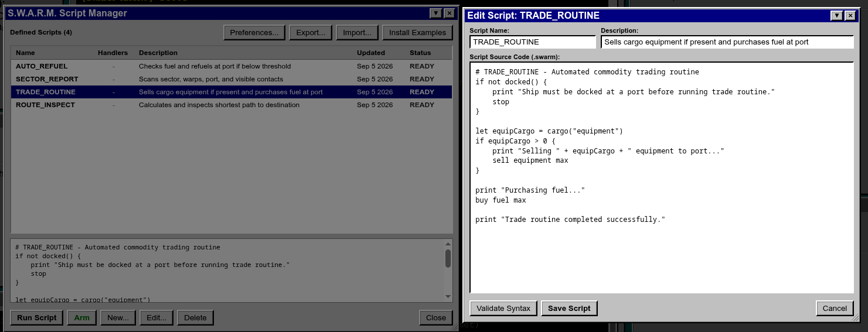868x332 pixels.
Task: Click the Defined Scripts (4) label
Action: point(41,33)
